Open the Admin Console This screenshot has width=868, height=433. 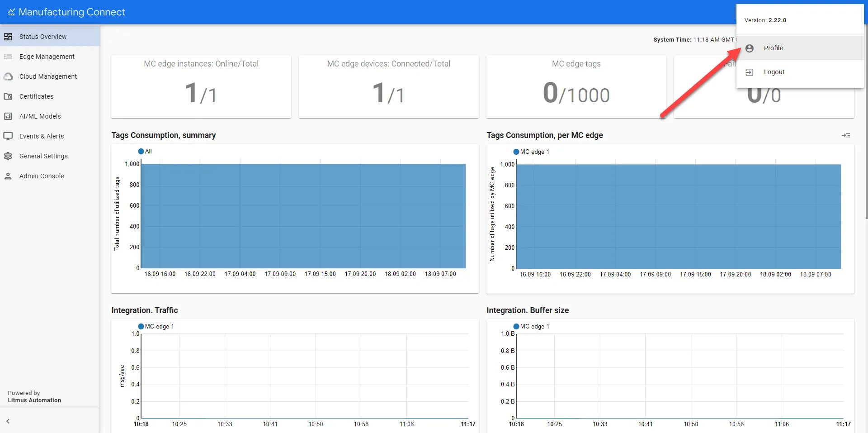tap(50, 176)
